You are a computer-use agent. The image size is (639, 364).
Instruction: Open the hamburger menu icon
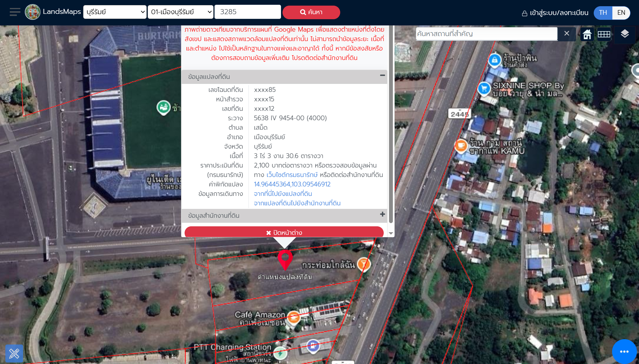pos(15,12)
